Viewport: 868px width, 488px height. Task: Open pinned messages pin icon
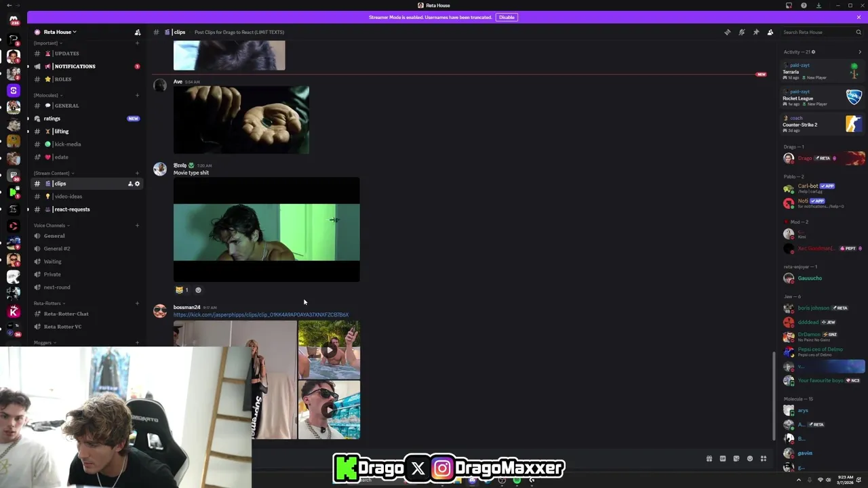[x=756, y=32]
